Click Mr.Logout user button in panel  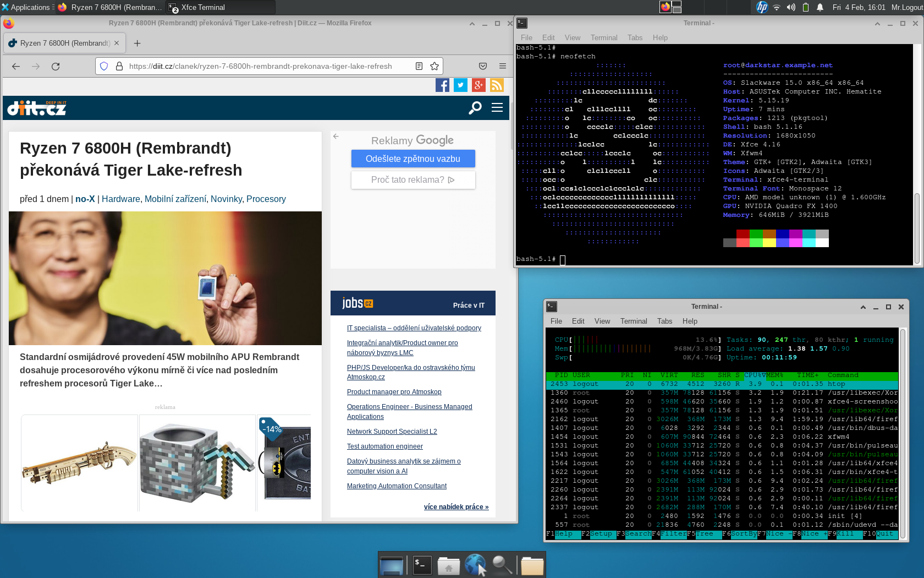click(x=907, y=7)
